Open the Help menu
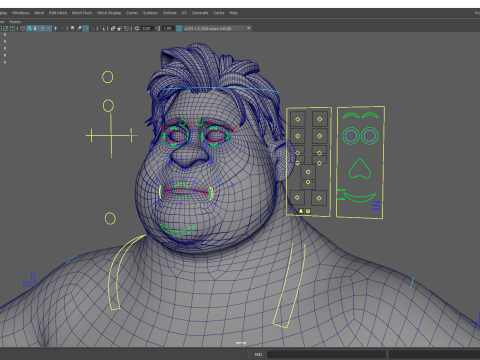This screenshot has width=480, height=360. [x=233, y=13]
